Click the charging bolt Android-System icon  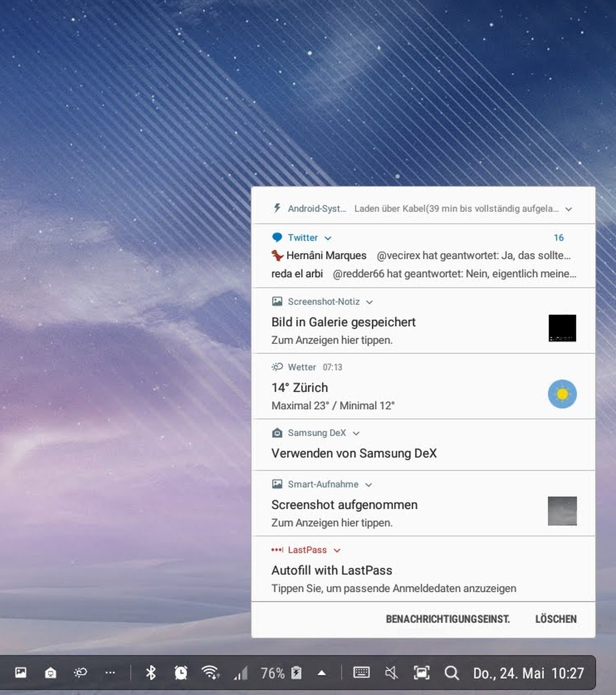(277, 208)
